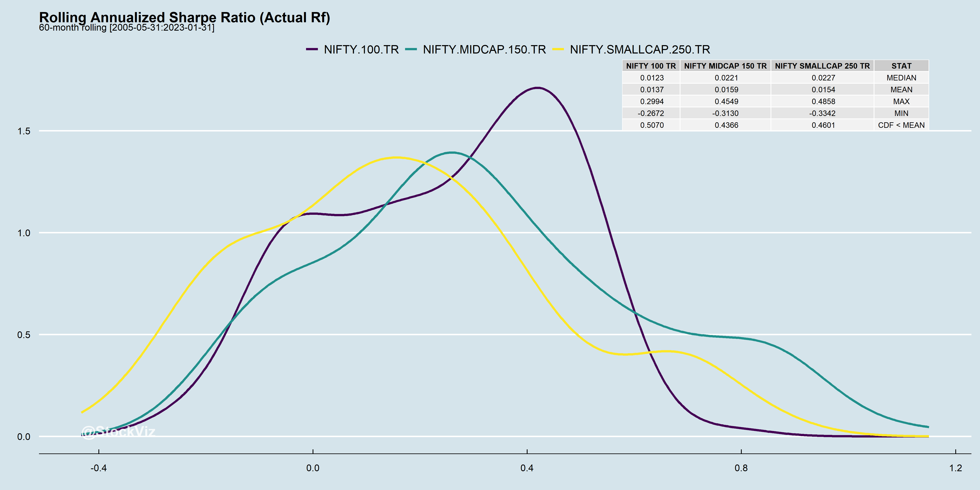This screenshot has height=490, width=980.
Task: Click the NIFTY SMALLCAP 250 TR table header
Action: (x=822, y=66)
